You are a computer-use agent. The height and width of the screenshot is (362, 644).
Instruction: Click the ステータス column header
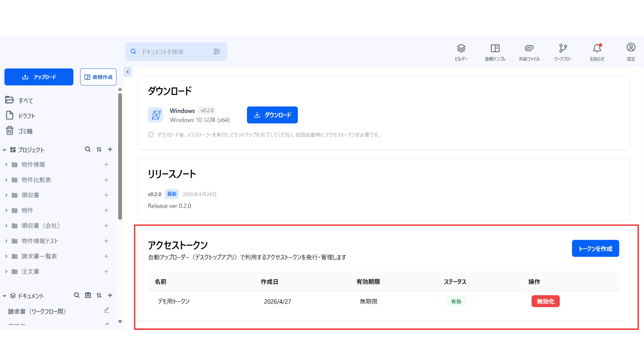455,282
